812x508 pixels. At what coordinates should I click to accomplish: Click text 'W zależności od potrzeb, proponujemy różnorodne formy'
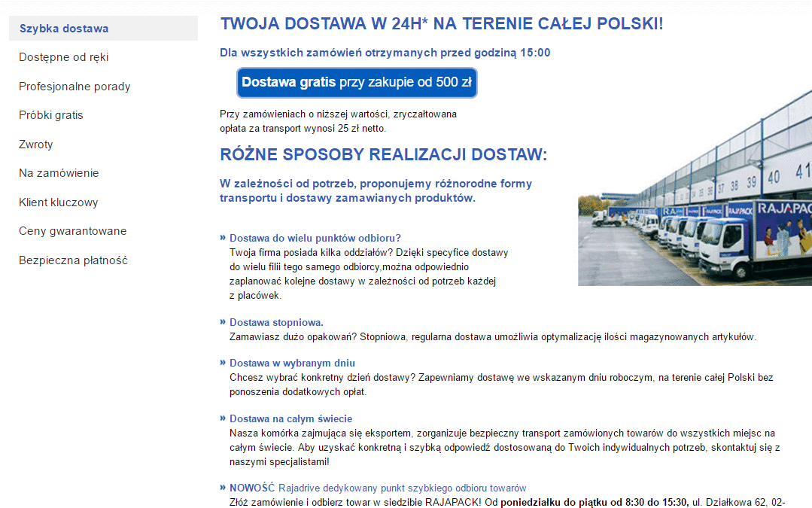[376, 184]
